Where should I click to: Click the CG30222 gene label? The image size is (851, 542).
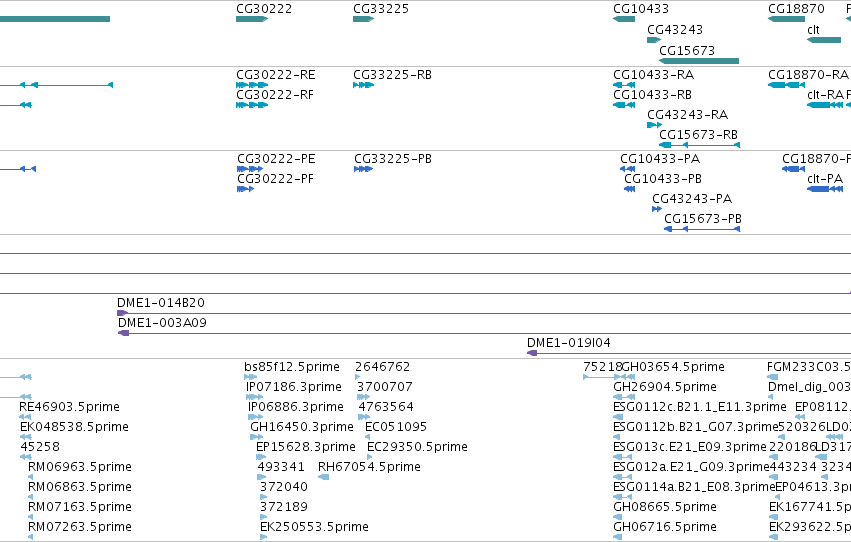click(x=264, y=9)
